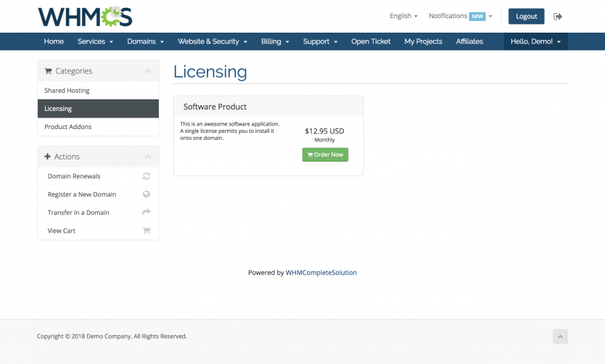This screenshot has width=605, height=364.
Task: Expand the Website & Security menu
Action: point(213,41)
